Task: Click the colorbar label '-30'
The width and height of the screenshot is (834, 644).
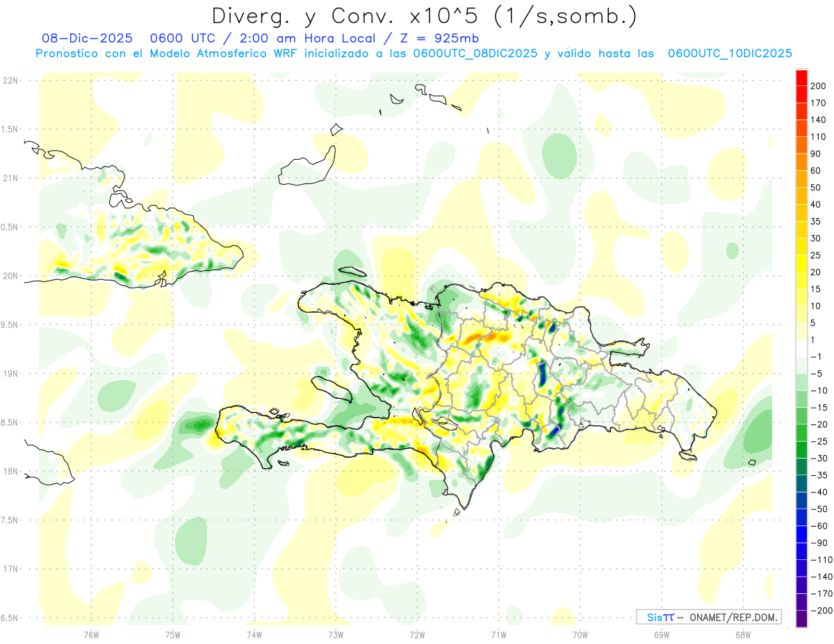Action: coord(819,459)
